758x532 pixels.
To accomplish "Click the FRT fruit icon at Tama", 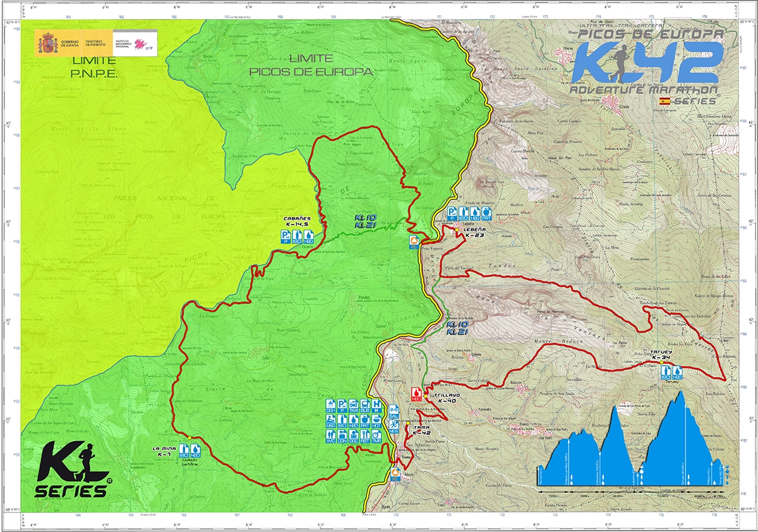I will click(x=365, y=421).
